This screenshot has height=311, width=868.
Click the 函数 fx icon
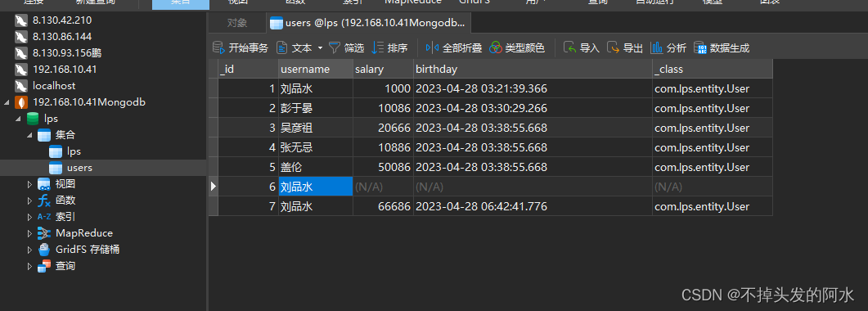click(x=44, y=201)
